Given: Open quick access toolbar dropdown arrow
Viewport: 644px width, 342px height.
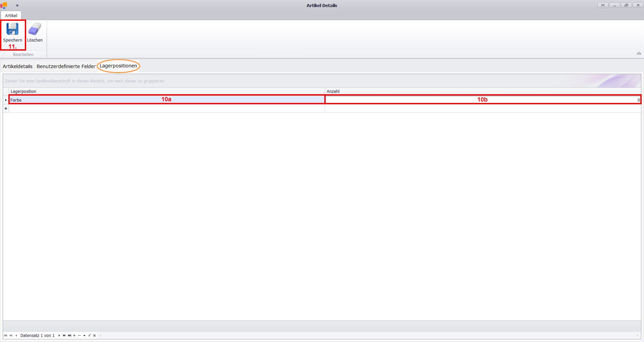Looking at the screenshot, I should [x=17, y=6].
